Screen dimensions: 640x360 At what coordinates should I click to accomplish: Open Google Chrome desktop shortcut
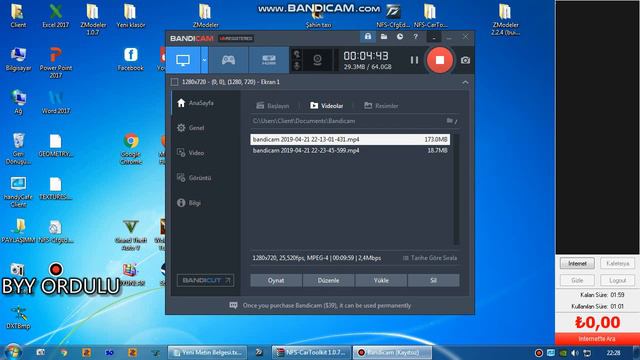pos(131,149)
